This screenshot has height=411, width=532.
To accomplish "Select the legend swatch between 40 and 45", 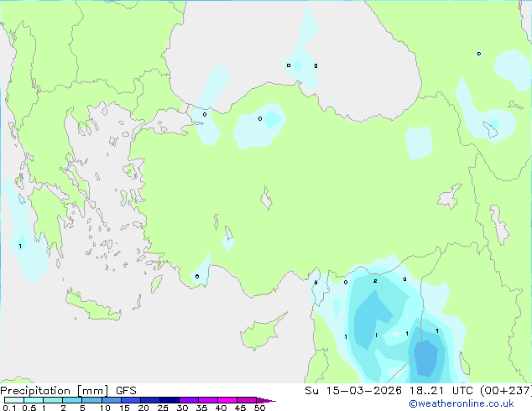I will (227, 400).
